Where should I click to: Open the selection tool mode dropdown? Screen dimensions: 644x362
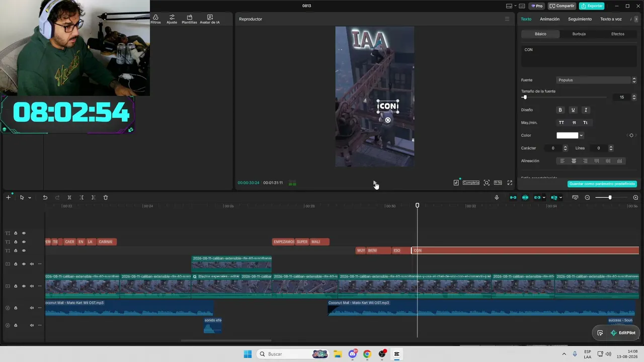click(30, 198)
